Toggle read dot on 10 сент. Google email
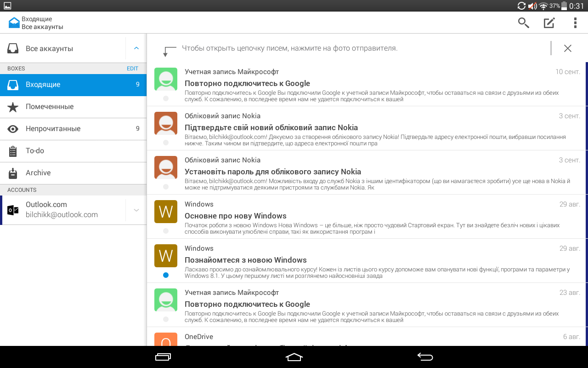The image size is (588, 368). click(166, 98)
